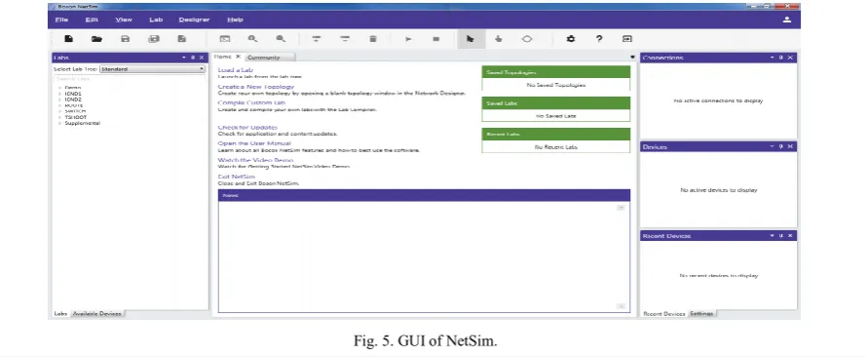The image size is (868, 357).
Task: Click the exit arrow toolbar icon
Action: click(x=627, y=39)
